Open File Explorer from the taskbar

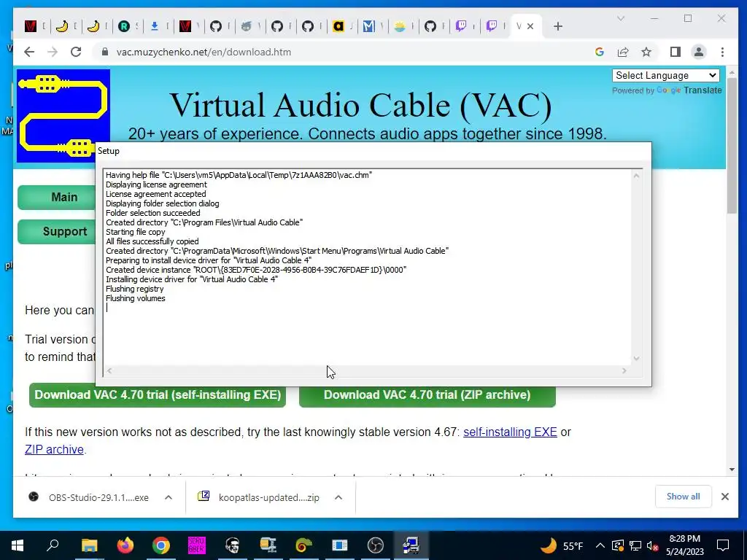click(x=89, y=545)
